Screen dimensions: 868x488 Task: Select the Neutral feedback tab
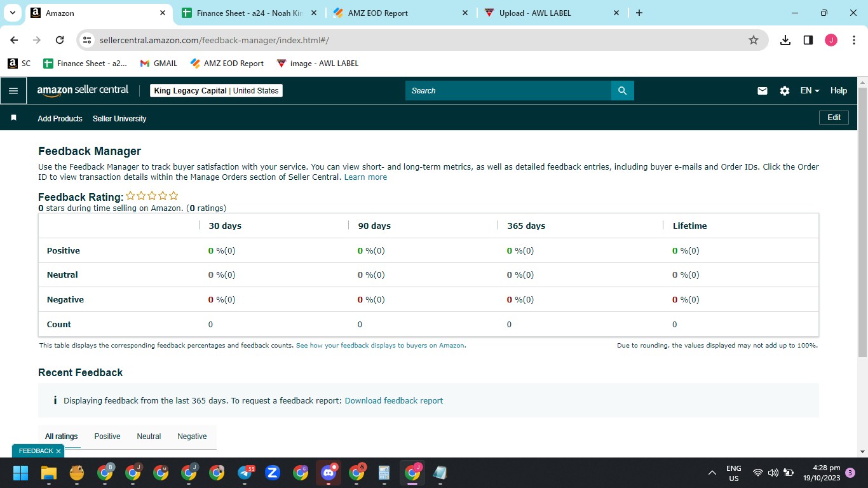149,437
